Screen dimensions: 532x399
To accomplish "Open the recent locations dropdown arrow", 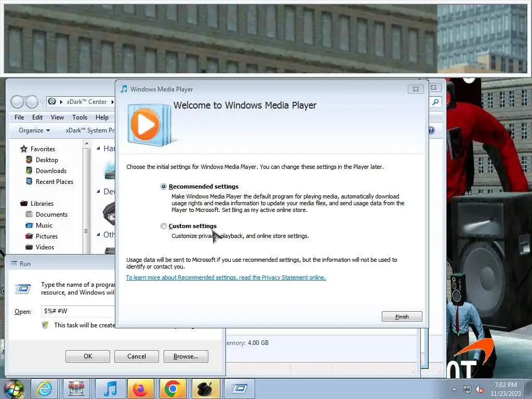I will click(x=42, y=102).
